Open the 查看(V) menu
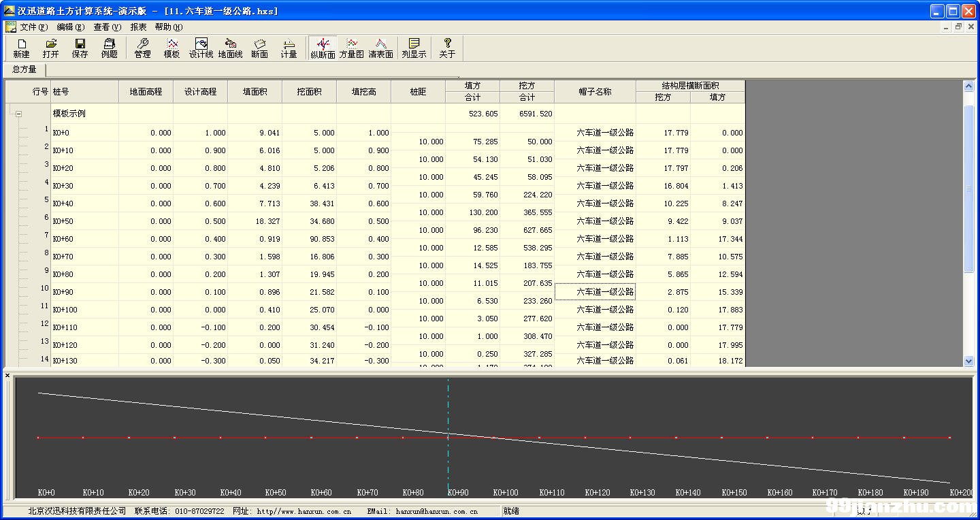980x520 pixels. coord(108,27)
